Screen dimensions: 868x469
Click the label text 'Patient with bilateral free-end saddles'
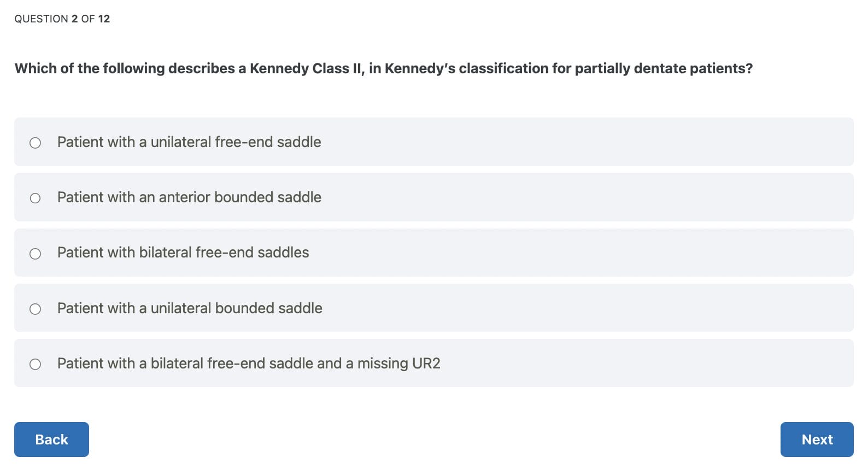[x=183, y=253]
